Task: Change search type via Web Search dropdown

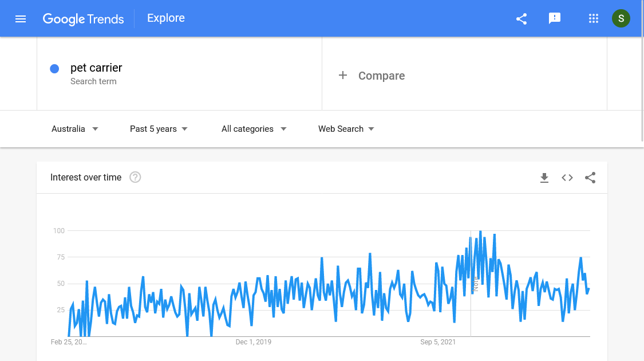Action: 346,129
